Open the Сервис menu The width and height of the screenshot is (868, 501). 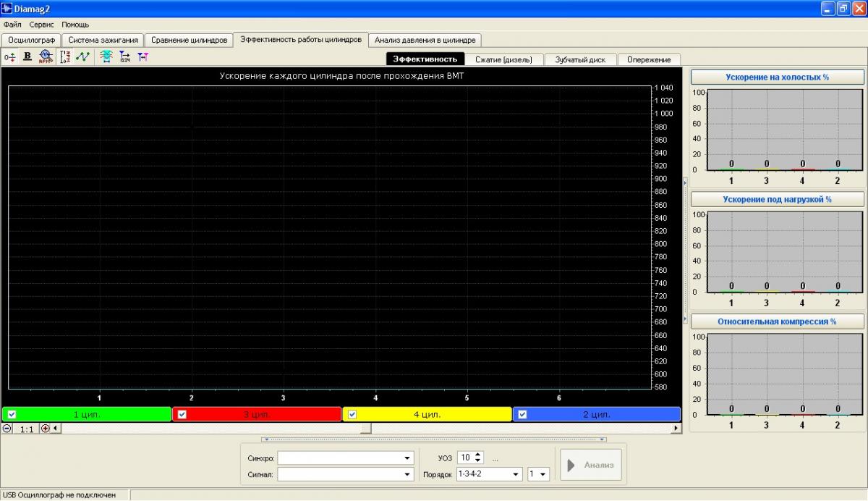(x=41, y=25)
